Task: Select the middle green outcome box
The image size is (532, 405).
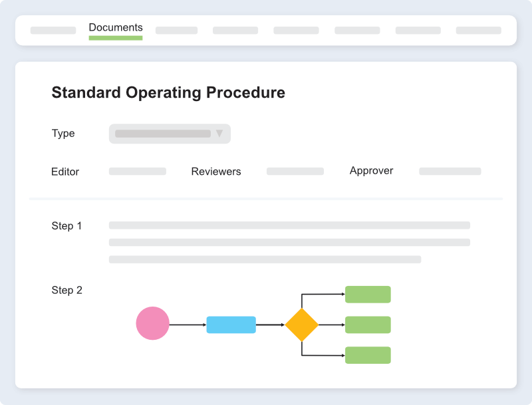Action: 368,325
